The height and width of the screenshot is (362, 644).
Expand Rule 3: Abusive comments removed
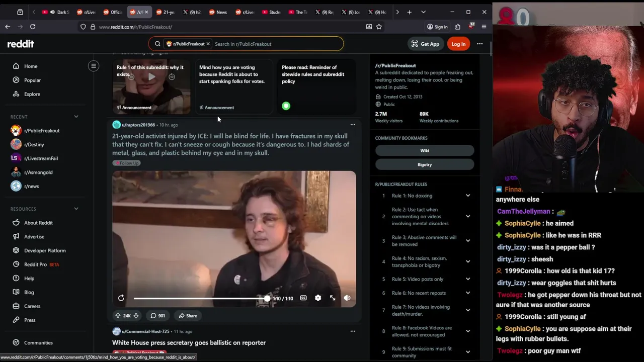(425, 241)
